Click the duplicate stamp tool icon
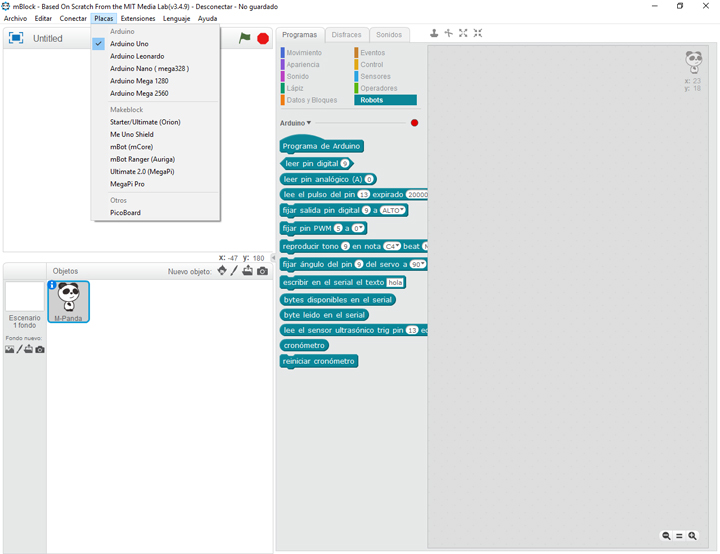 (434, 33)
